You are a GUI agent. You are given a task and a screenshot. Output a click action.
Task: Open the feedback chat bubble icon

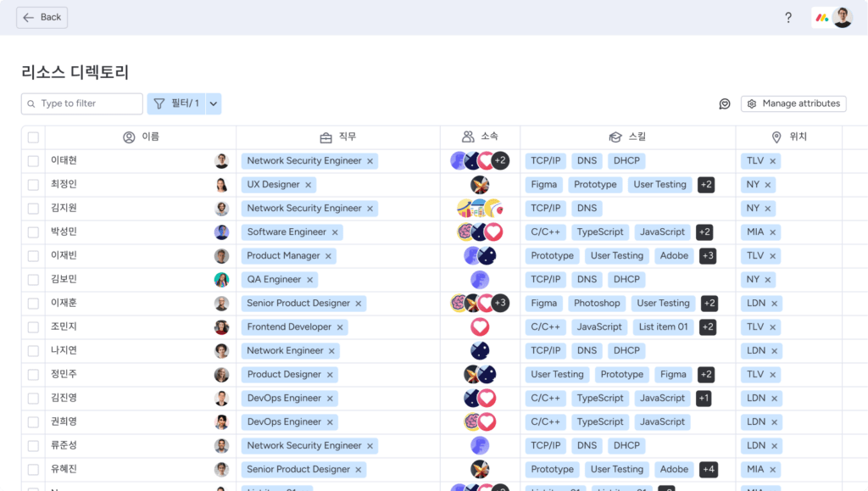[725, 103]
